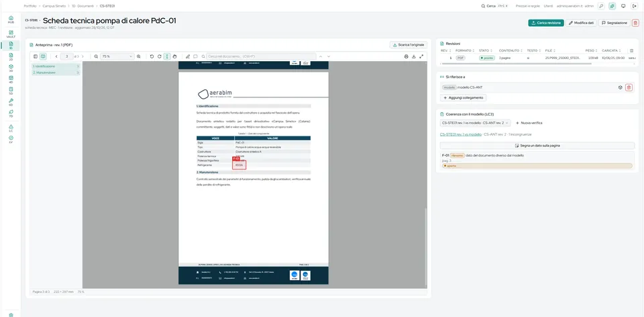Open the VAULT section in sidebar

[11, 34]
